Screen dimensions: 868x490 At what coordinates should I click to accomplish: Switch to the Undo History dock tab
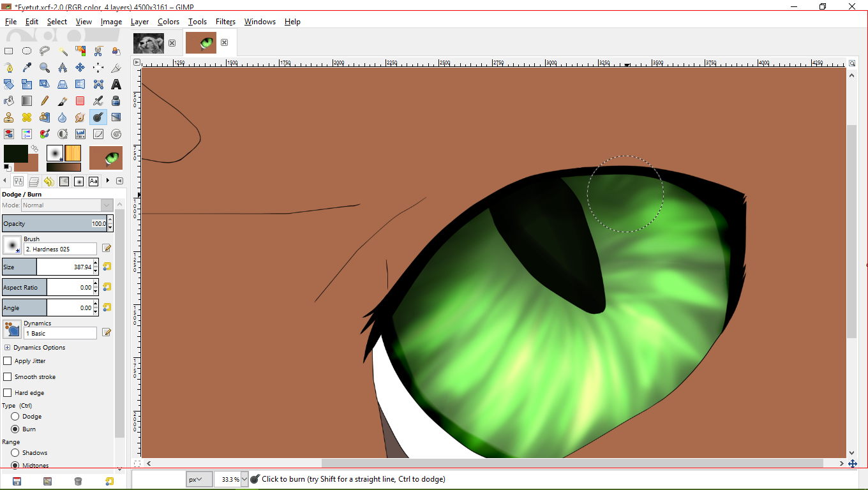(49, 181)
